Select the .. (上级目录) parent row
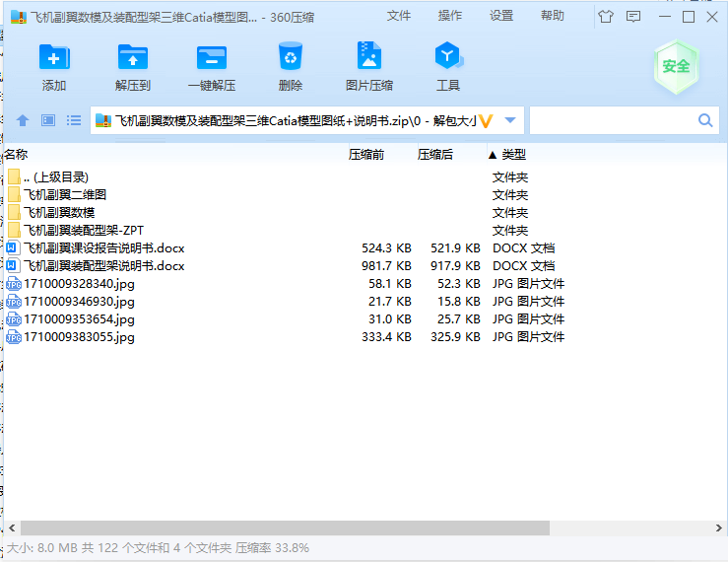 click(x=56, y=177)
